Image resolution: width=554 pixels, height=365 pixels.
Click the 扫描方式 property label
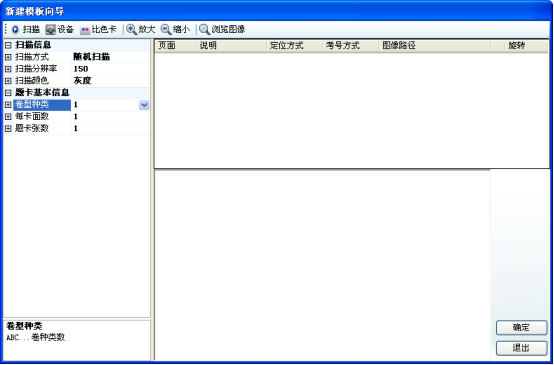tap(32, 57)
